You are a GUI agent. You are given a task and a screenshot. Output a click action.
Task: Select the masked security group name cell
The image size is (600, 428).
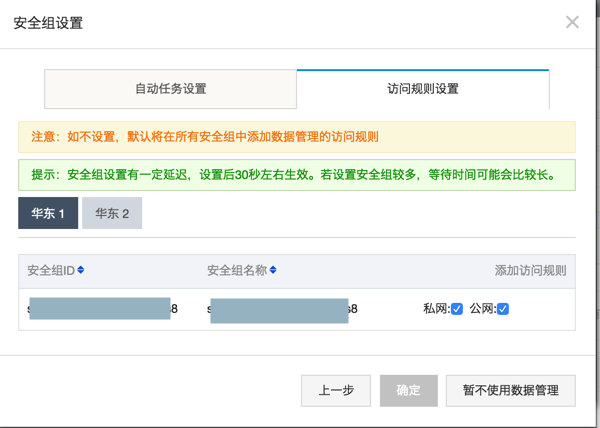pos(280,309)
